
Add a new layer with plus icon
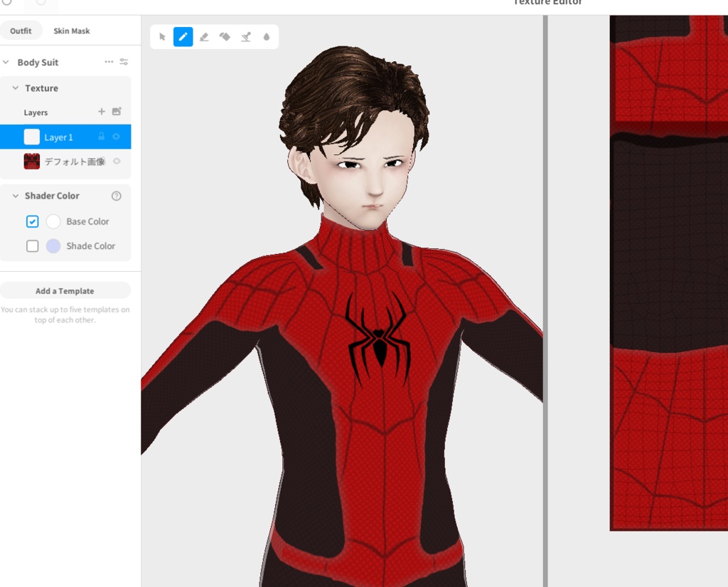(102, 112)
